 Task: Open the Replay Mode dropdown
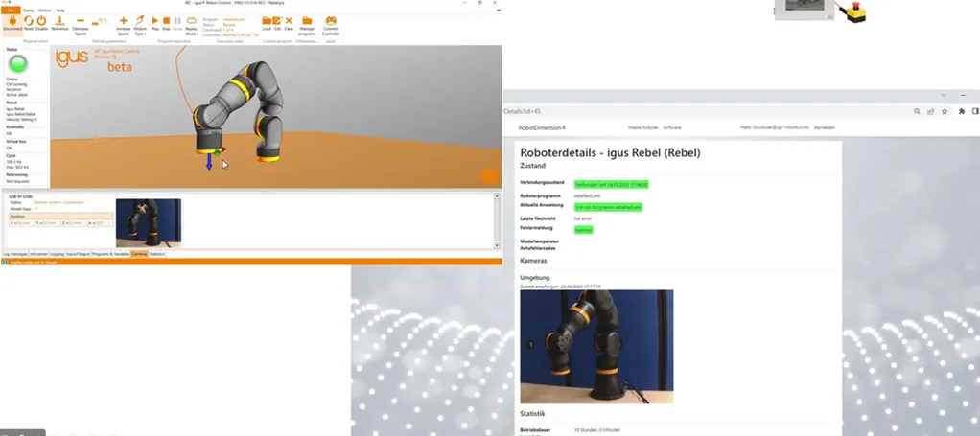tap(191, 25)
